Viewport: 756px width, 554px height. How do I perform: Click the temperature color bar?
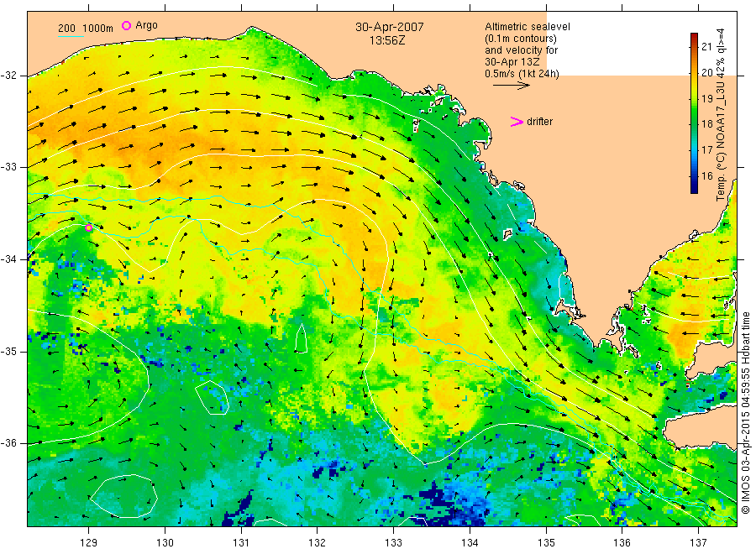695,113
